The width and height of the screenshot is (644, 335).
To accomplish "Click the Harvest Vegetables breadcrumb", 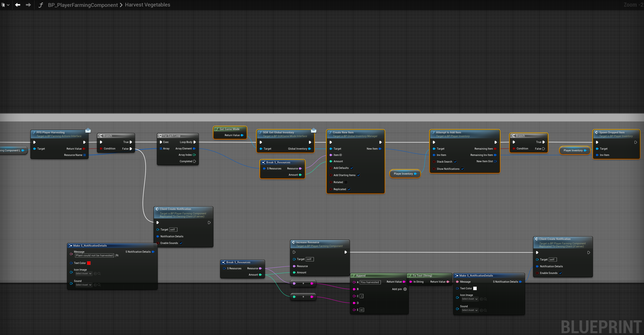I will coord(147,5).
